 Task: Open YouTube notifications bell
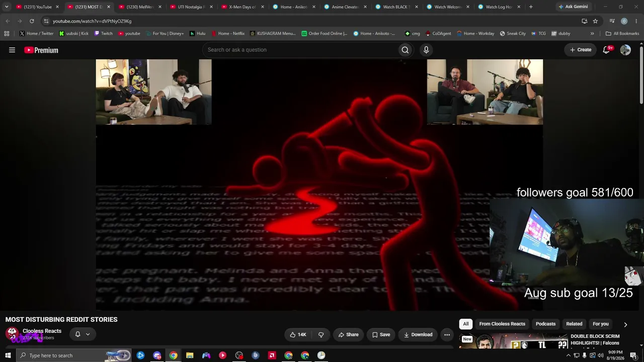tap(606, 50)
